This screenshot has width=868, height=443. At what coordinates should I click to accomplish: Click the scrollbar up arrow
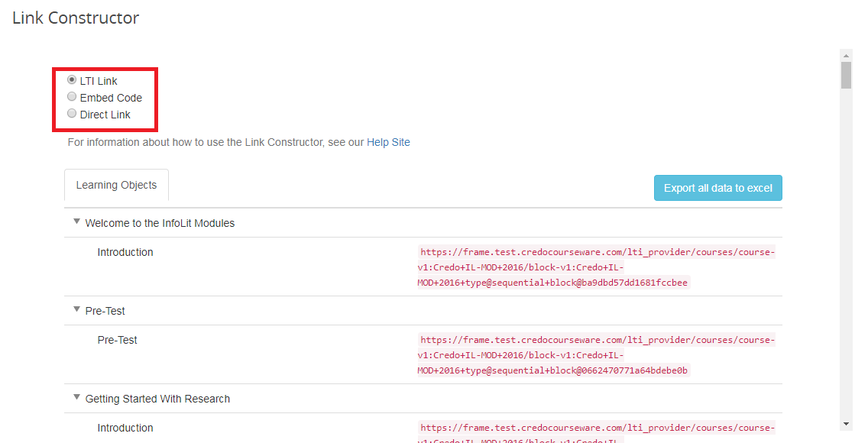[x=846, y=55]
